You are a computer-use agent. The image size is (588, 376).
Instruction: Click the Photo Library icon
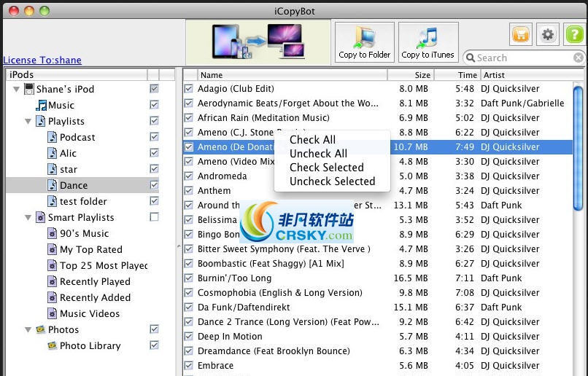click(x=53, y=345)
